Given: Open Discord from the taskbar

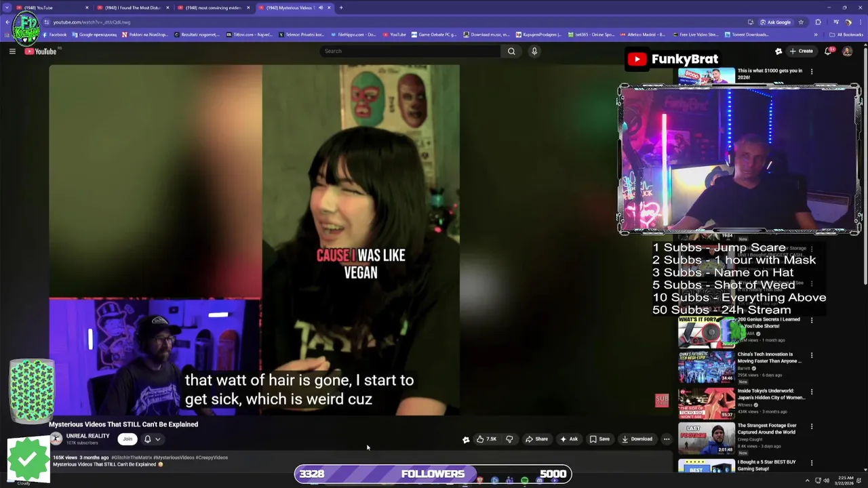Looking at the screenshot, I should coord(539,481).
